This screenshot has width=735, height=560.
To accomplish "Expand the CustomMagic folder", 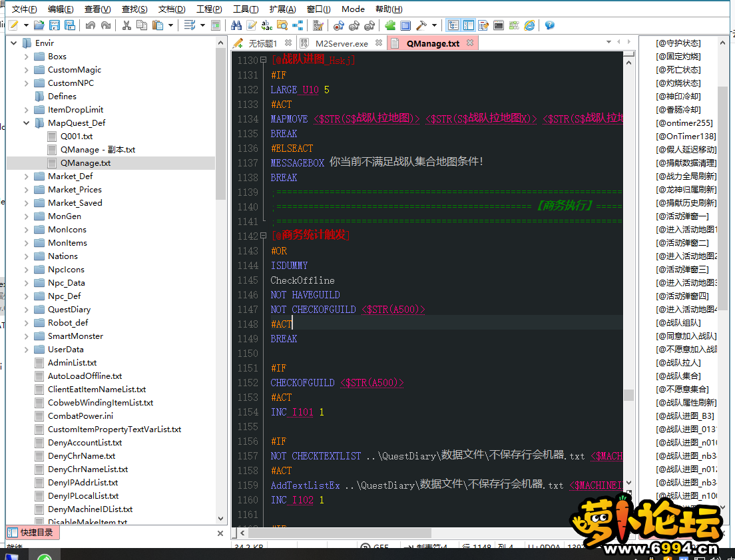I will 26,69.
